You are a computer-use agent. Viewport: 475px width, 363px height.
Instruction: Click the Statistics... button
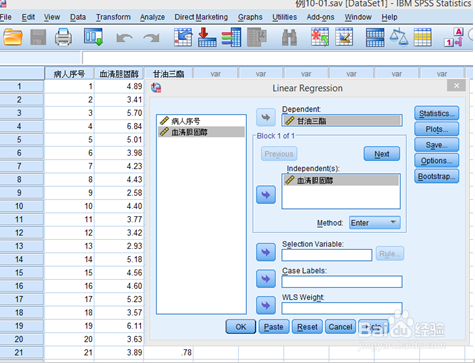437,113
